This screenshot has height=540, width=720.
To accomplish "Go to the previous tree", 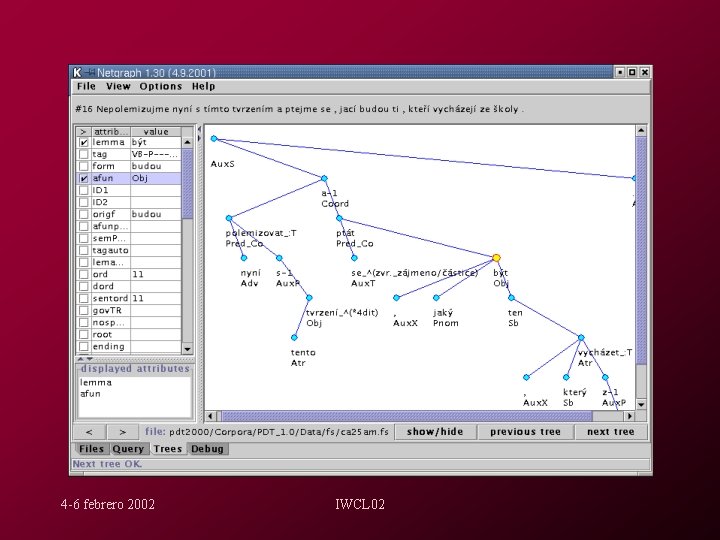I will (525, 432).
